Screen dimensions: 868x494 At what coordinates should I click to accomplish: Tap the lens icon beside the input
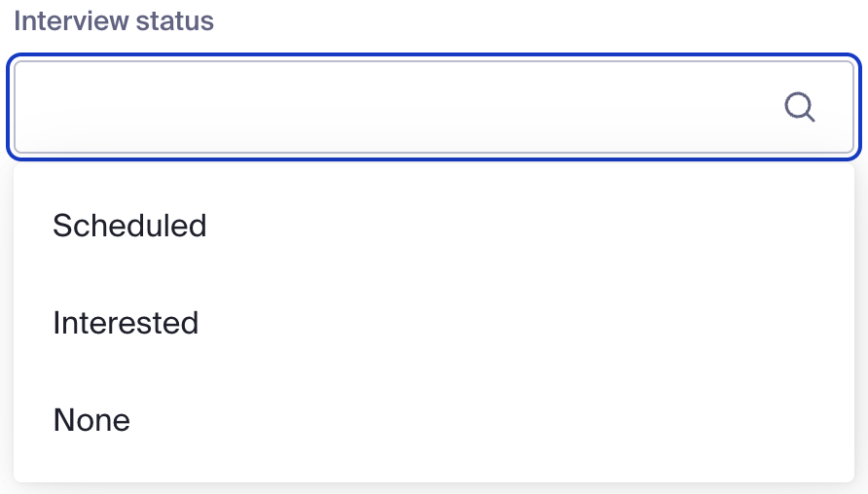click(799, 107)
